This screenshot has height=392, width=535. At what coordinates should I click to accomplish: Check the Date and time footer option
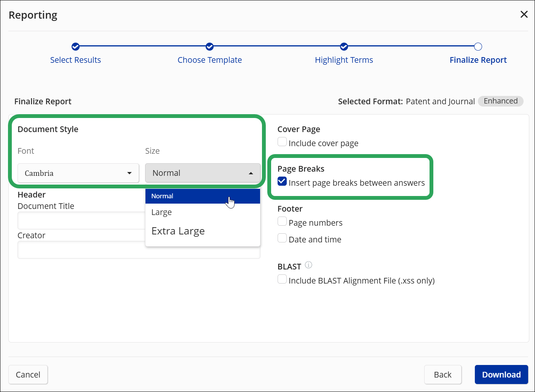[x=282, y=237]
